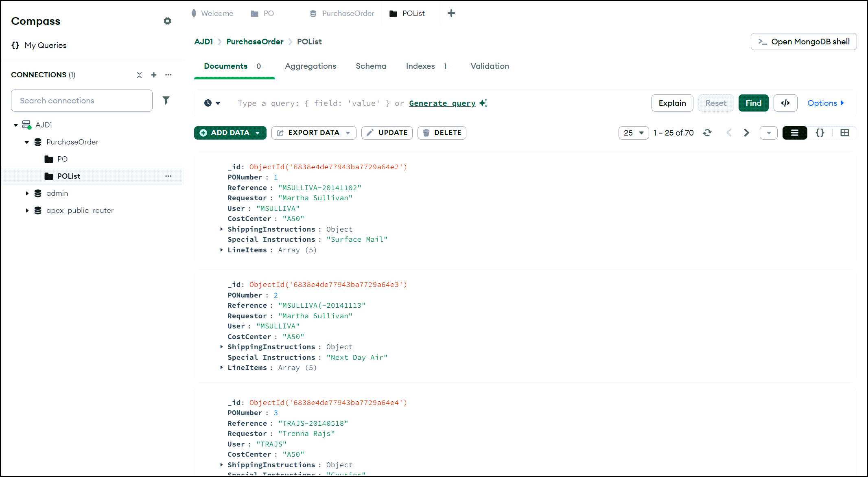
Task: Expand LineItems in PONumber 2 document
Action: point(221,368)
